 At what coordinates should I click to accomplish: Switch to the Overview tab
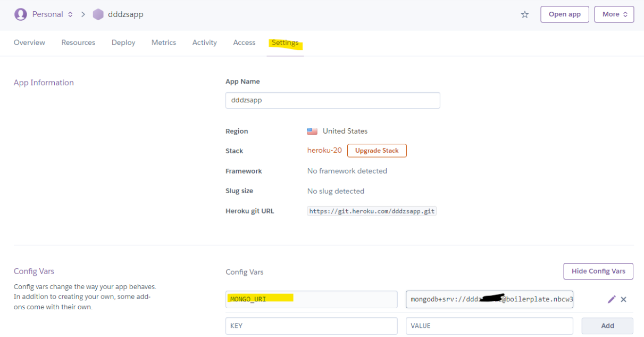[x=29, y=43]
